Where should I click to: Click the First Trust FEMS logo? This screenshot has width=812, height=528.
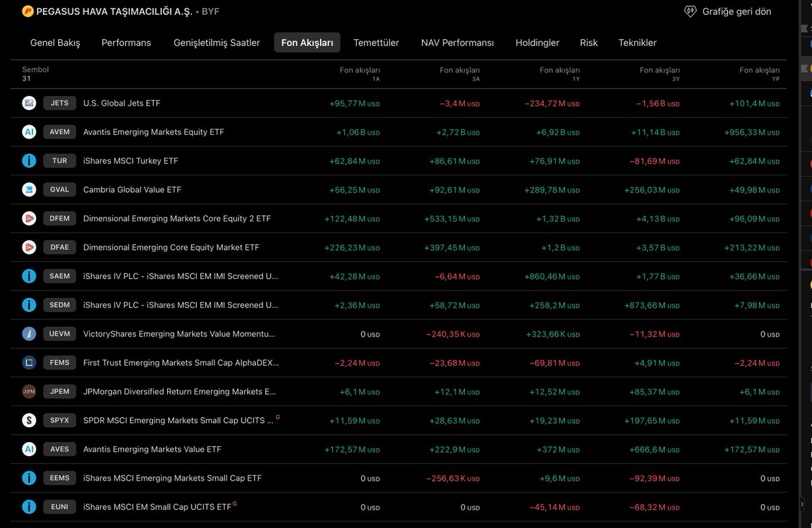click(x=28, y=363)
